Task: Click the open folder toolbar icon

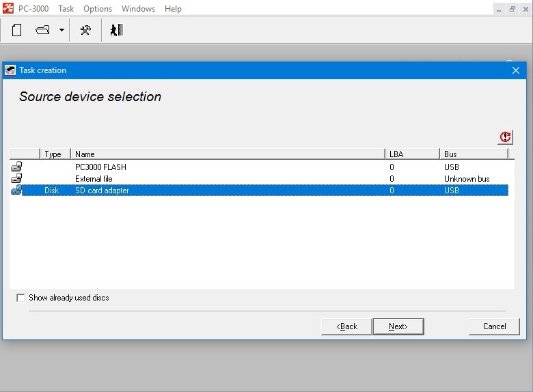Action: tap(42, 30)
